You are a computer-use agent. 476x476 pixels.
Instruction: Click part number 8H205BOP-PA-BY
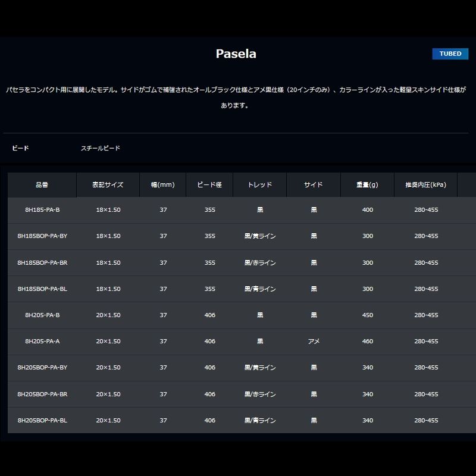pyautogui.click(x=42, y=367)
